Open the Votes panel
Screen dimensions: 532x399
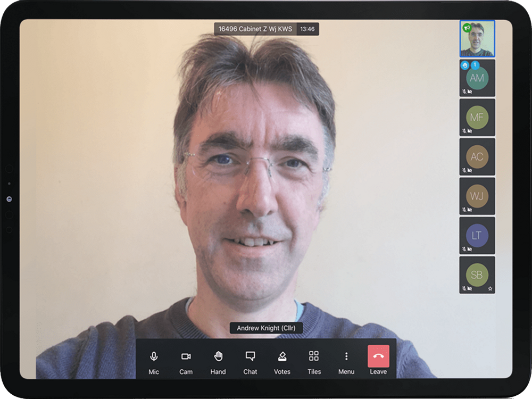[282, 362]
